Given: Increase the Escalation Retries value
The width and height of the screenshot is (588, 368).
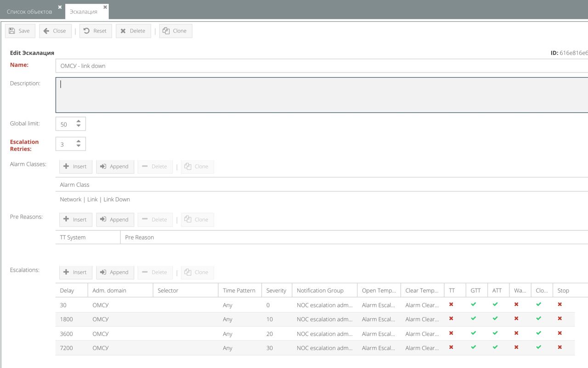Looking at the screenshot, I should [x=79, y=141].
